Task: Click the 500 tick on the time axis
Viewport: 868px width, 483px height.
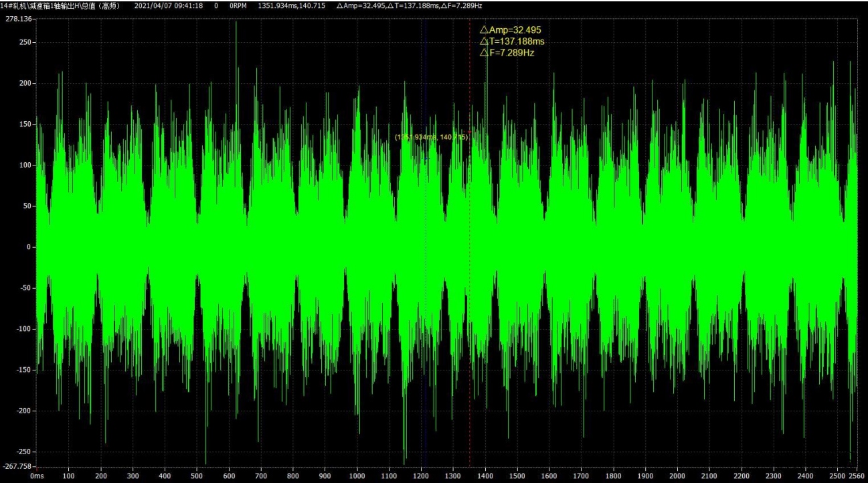Action: pos(197,476)
